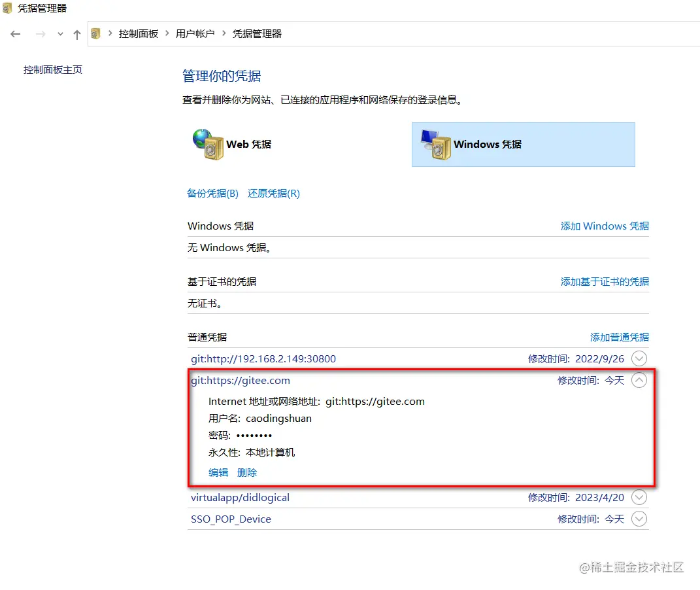Open git:http://192.168.2.149:30800 credential entry
The height and width of the screenshot is (590, 700).
tap(263, 358)
